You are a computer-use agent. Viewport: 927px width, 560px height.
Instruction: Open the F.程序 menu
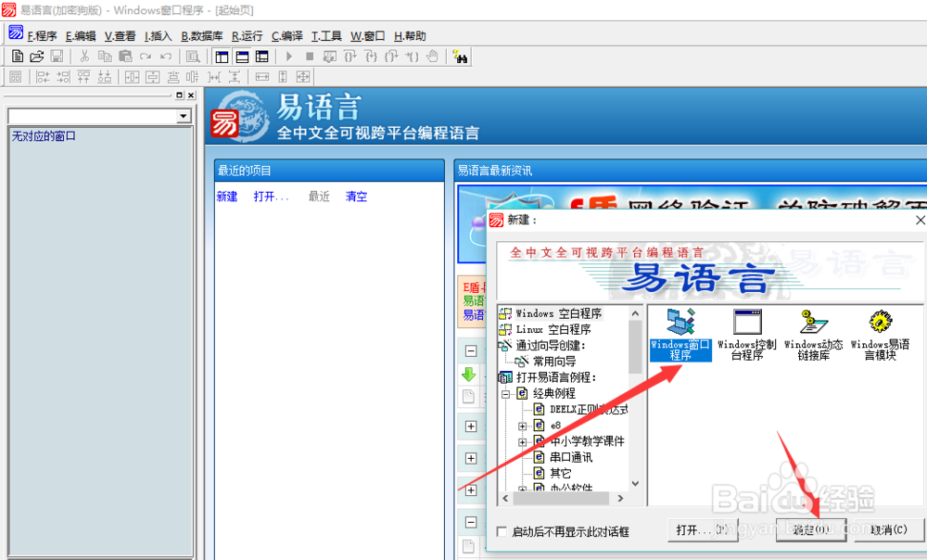(x=42, y=36)
